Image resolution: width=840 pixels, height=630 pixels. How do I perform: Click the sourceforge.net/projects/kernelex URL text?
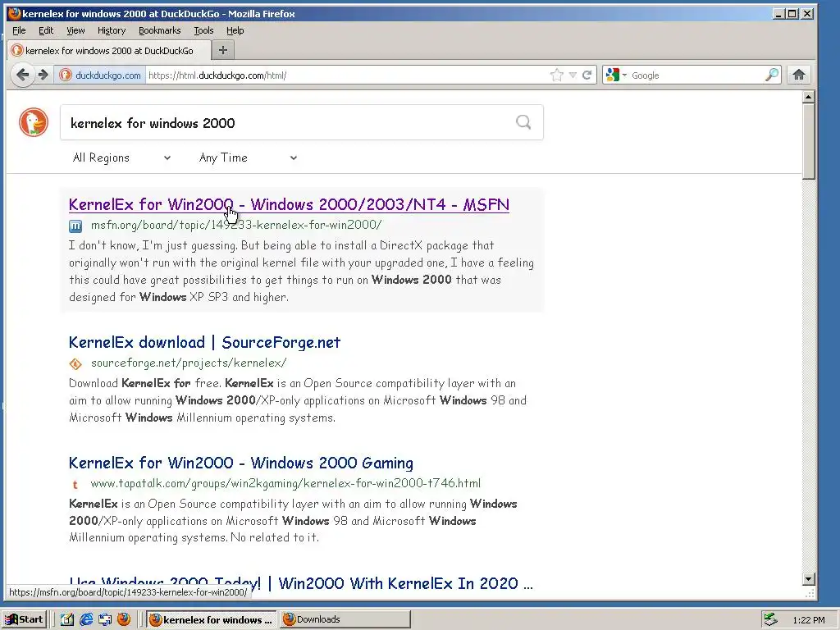(189, 363)
